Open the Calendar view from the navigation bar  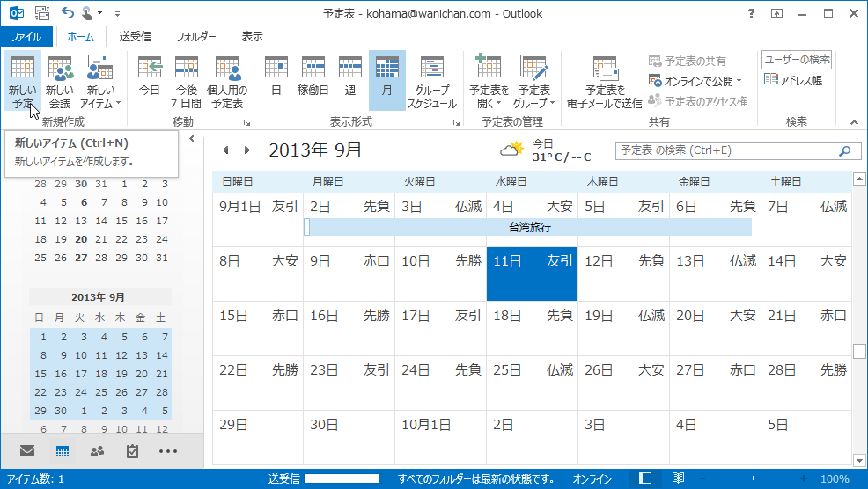pos(63,451)
